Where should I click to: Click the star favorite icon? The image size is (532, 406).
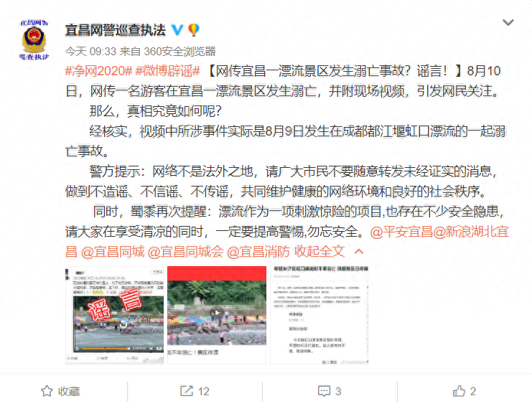47,391
